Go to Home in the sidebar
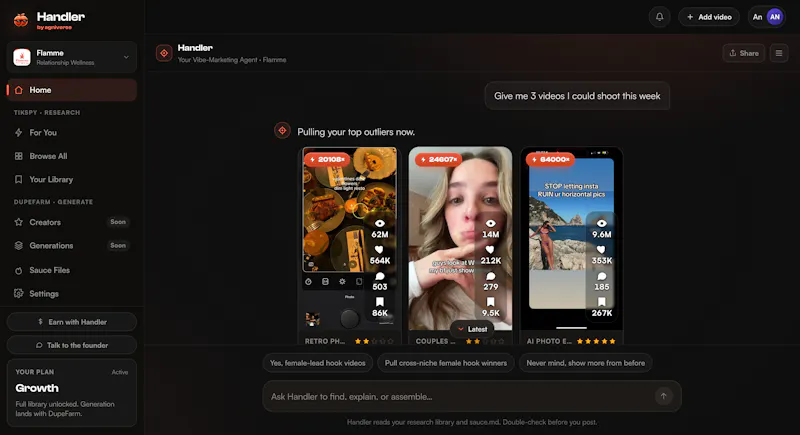 [x=72, y=90]
